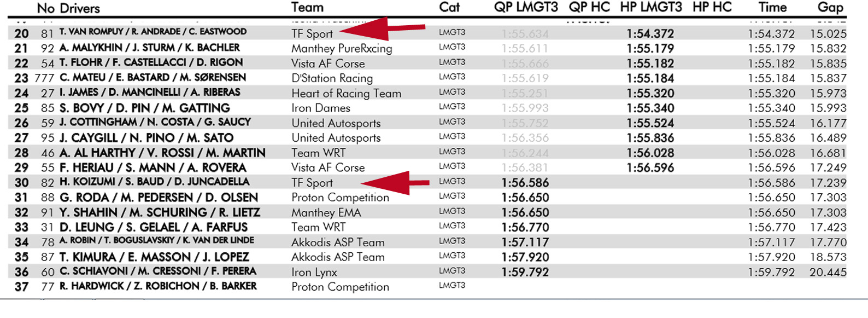
Task: Select the Al Harthy / Rossi / Martin entry
Action: 162,153
